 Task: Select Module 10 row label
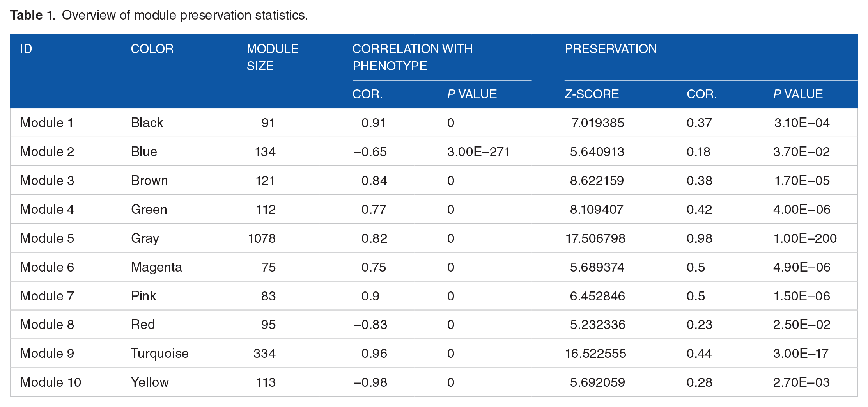click(51, 382)
